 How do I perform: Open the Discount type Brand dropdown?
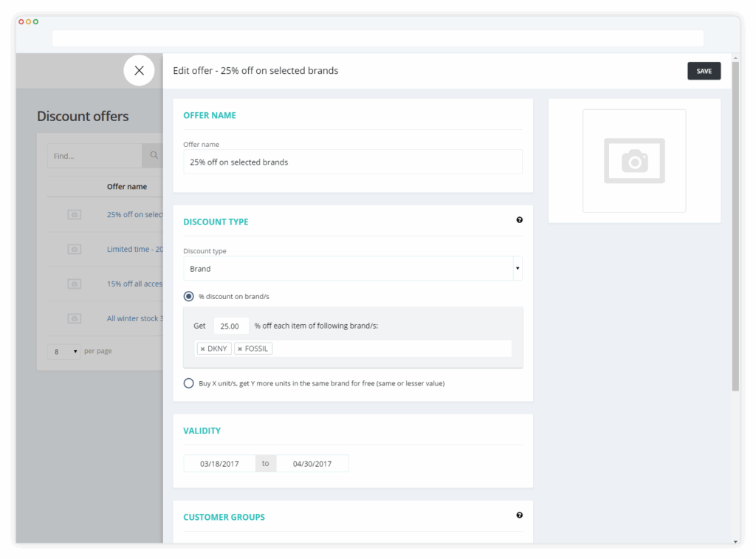point(352,269)
